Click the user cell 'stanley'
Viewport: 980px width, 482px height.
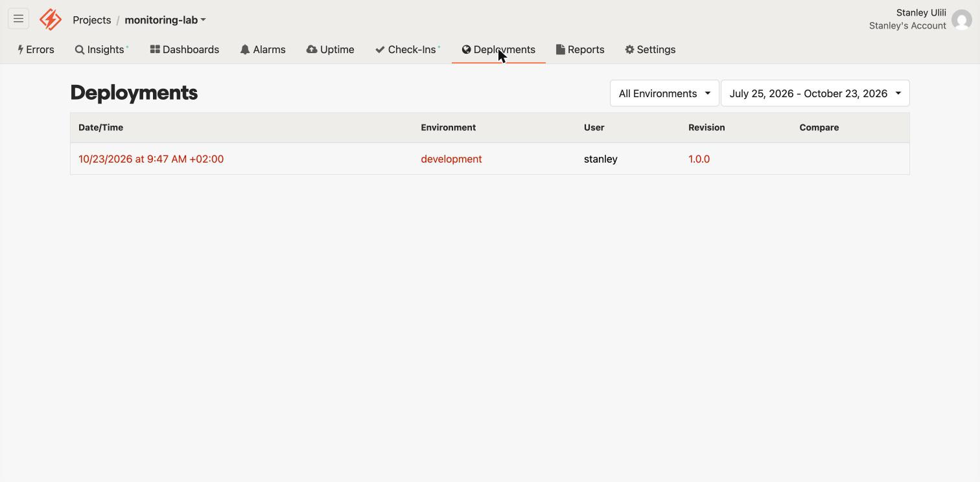tap(601, 159)
